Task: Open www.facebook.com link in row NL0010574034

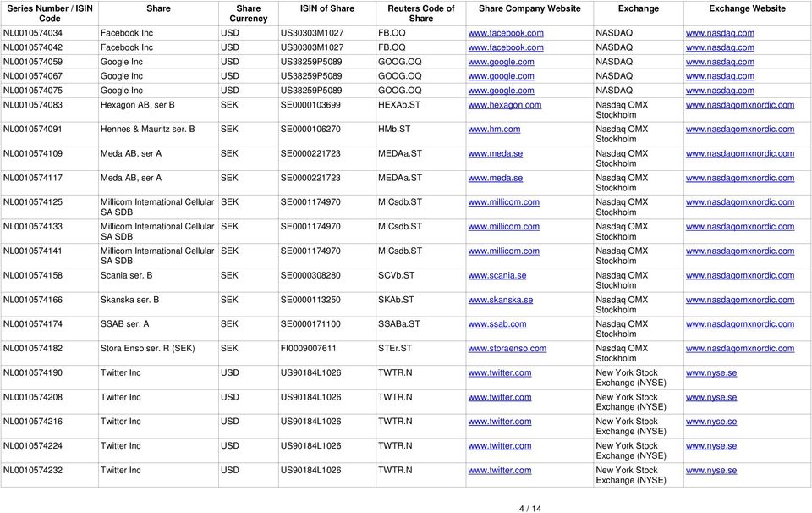Action: 506,33
